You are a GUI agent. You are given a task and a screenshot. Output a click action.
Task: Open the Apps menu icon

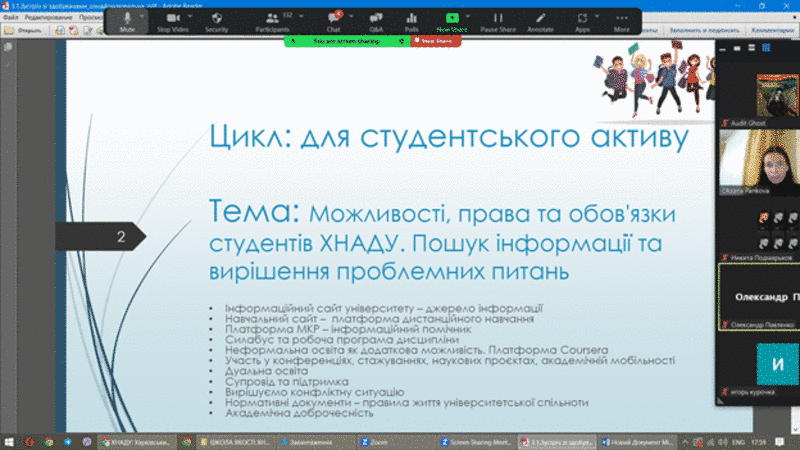[582, 20]
